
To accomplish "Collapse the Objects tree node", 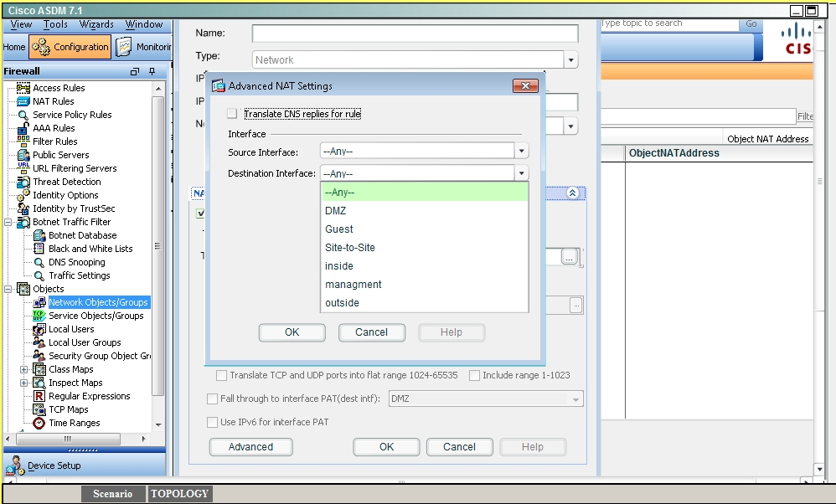I will pos(8,290).
